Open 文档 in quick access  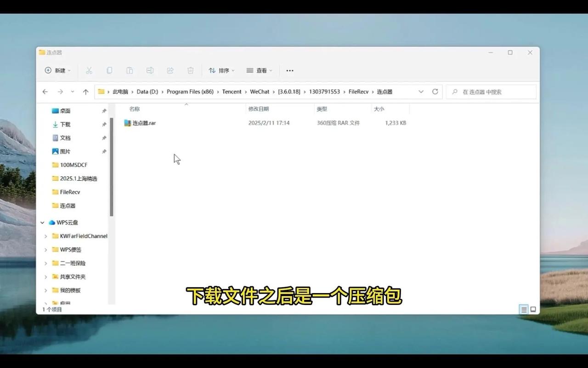[61, 138]
